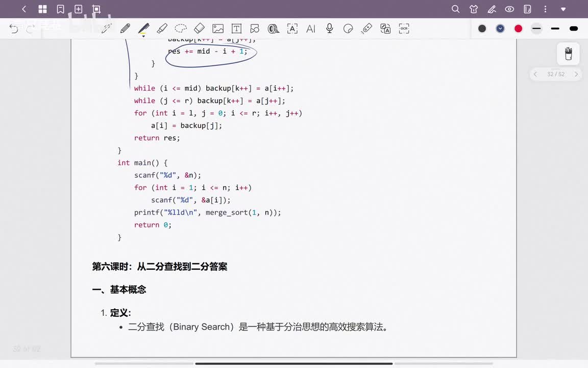Screen dimensions: 588x368
Task: Open the theme shirt icon
Action: click(474, 9)
